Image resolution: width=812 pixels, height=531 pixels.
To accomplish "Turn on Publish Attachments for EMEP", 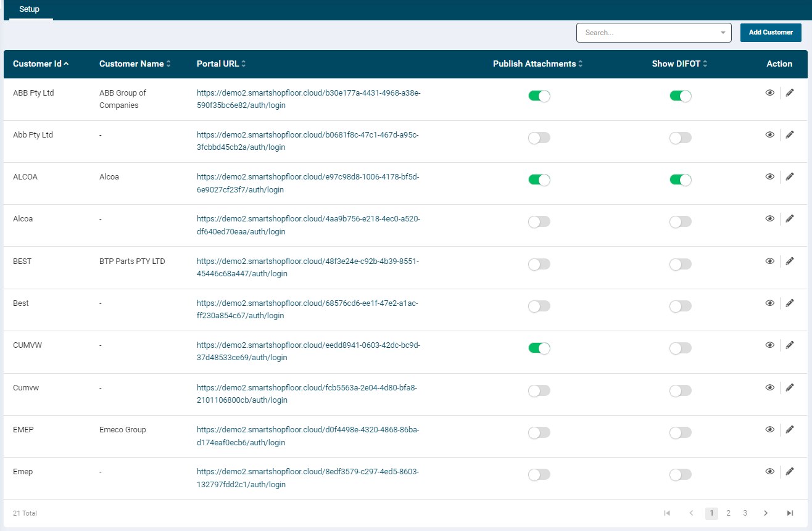I will pos(539,433).
